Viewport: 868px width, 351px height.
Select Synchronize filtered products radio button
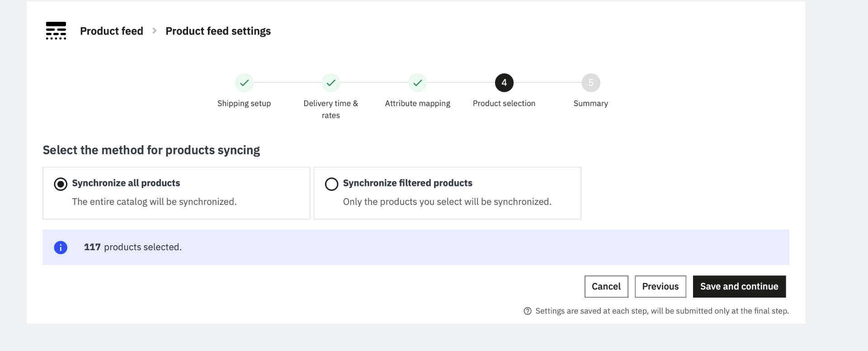pyautogui.click(x=331, y=184)
